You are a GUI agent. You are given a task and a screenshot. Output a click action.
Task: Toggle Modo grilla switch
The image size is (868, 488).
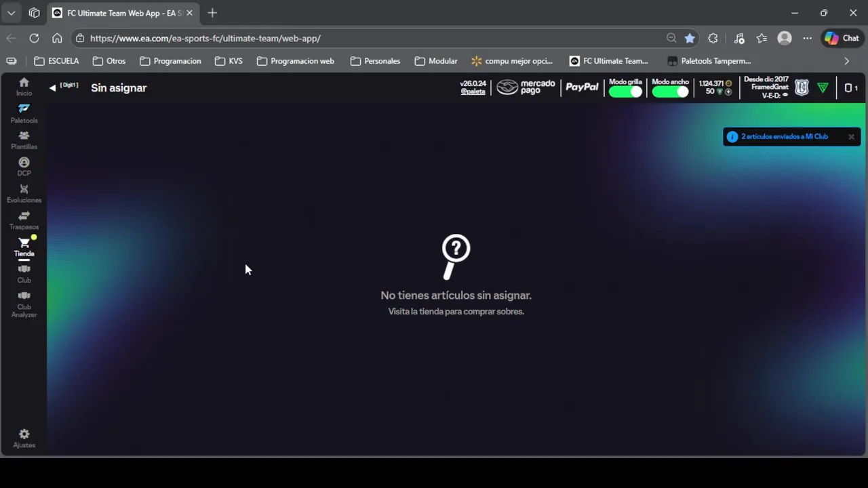click(625, 91)
